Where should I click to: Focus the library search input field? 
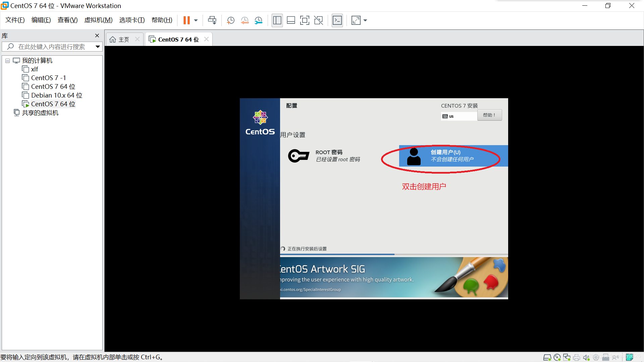pos(52,47)
